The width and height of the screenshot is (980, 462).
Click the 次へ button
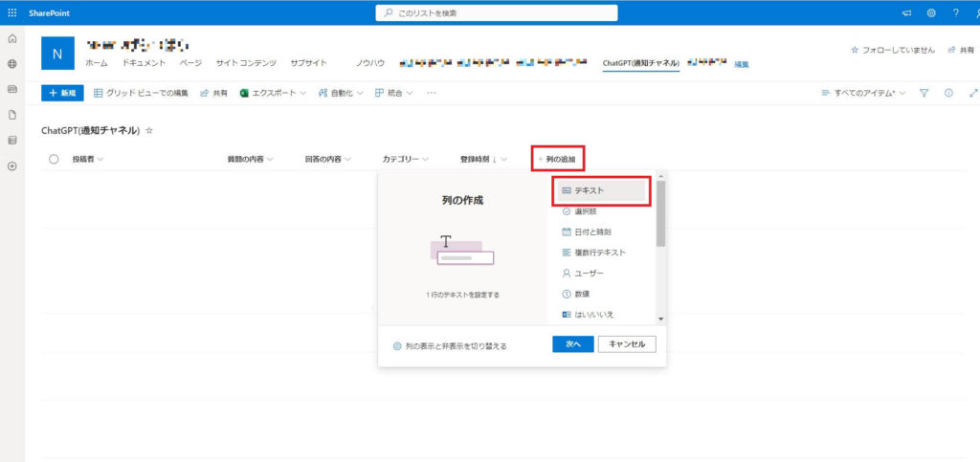(573, 344)
